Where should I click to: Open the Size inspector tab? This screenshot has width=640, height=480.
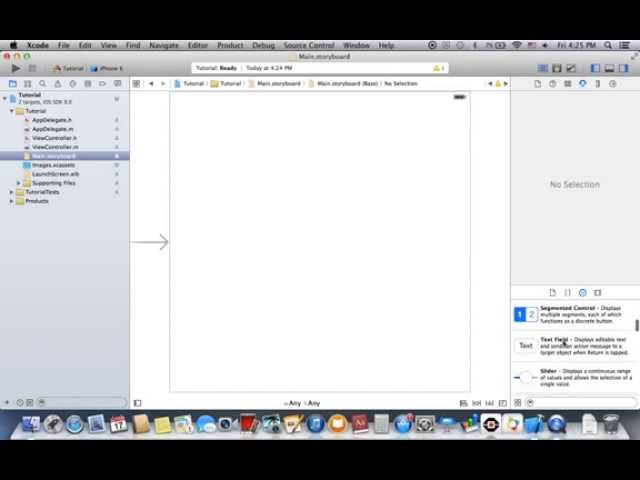tap(598, 84)
